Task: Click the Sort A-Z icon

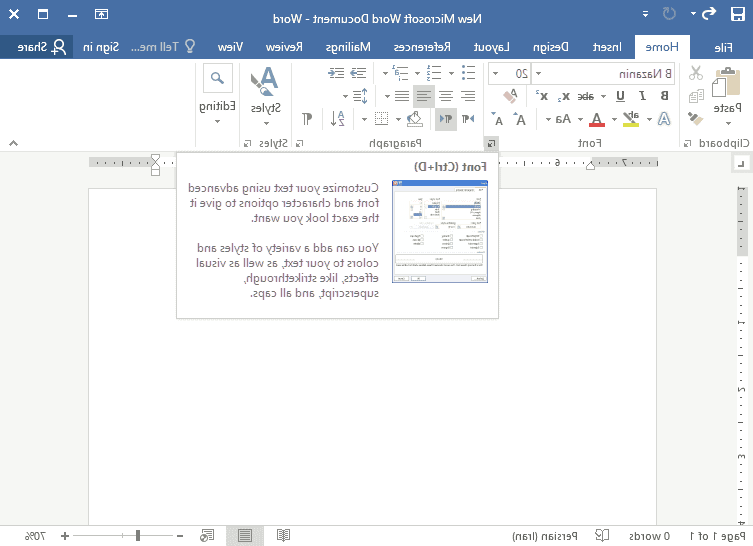Action: pos(338,119)
